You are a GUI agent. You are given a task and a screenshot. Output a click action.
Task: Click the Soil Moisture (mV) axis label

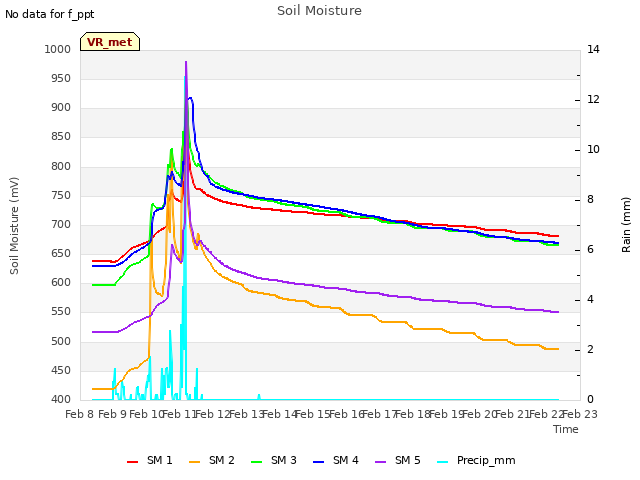[x=14, y=226]
